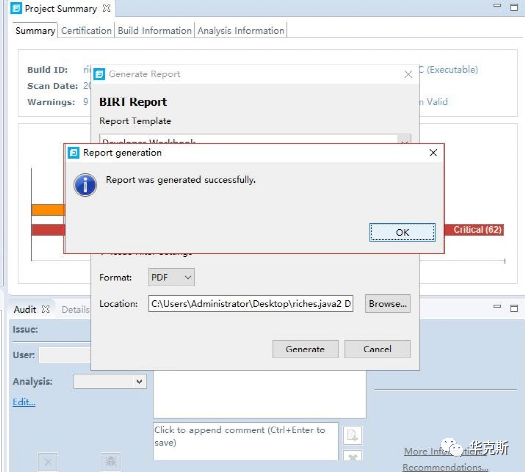
Task: Maximize the Audit panel
Action: (514, 308)
